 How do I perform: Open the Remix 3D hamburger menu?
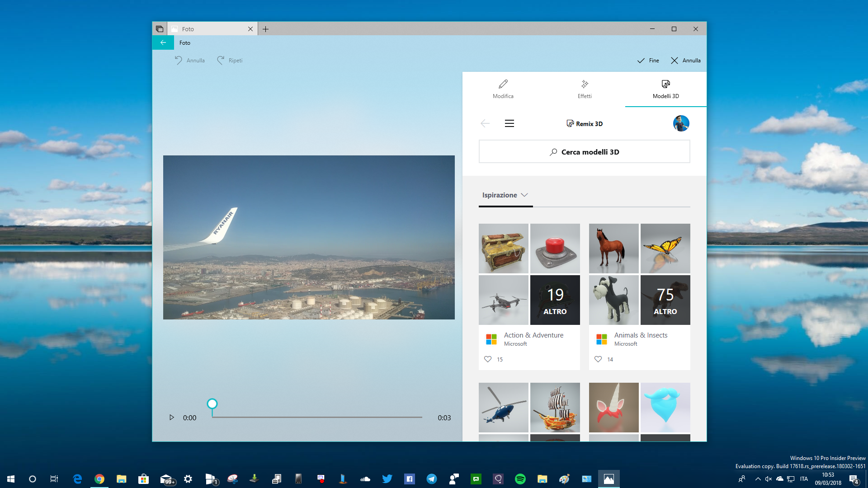tap(509, 123)
